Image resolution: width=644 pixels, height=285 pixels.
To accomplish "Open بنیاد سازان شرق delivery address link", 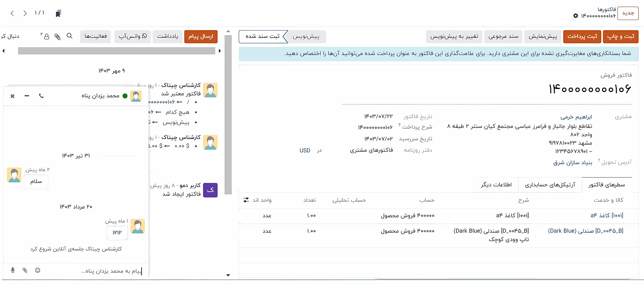I will (573, 162).
